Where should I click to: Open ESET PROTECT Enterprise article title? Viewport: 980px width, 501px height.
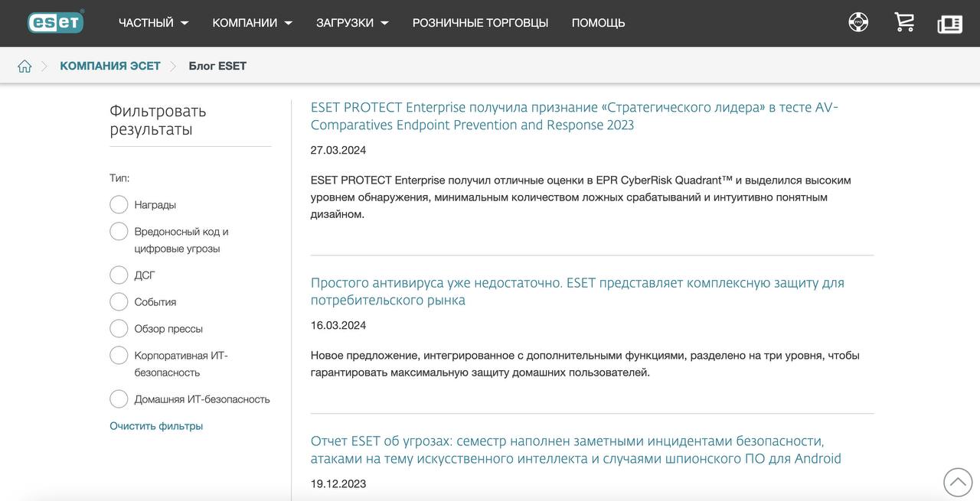click(x=574, y=116)
